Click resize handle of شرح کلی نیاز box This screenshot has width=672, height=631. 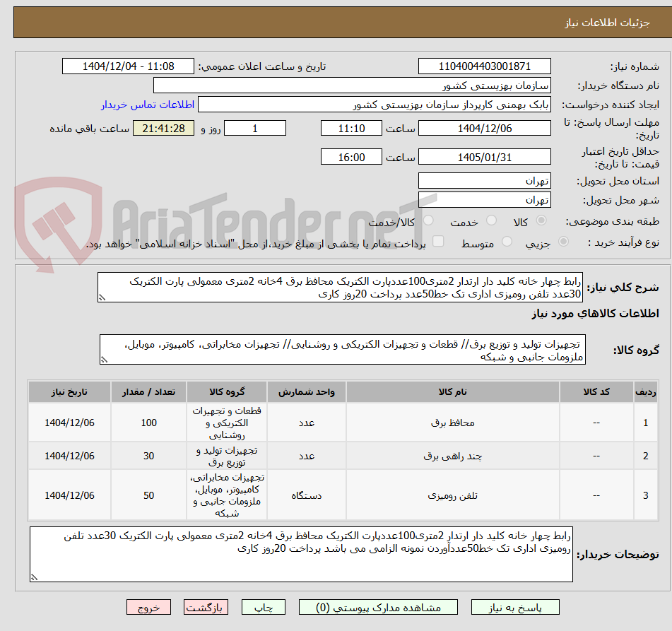pos(102,297)
